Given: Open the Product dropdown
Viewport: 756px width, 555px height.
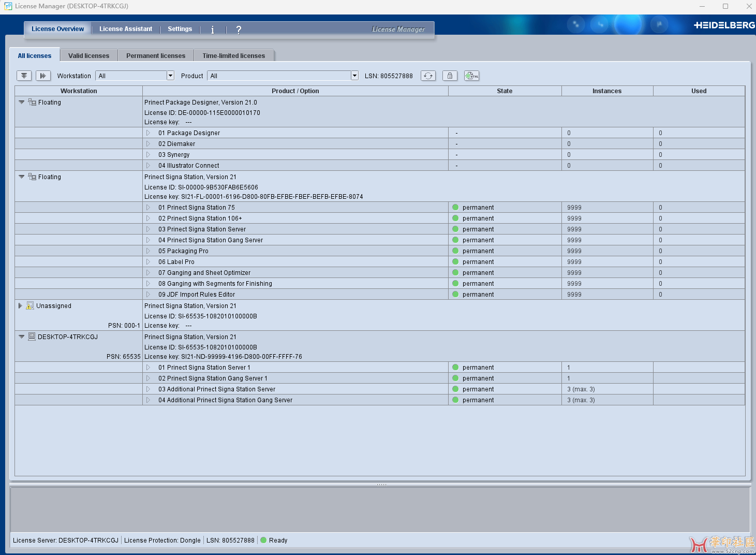Looking at the screenshot, I should tap(354, 76).
